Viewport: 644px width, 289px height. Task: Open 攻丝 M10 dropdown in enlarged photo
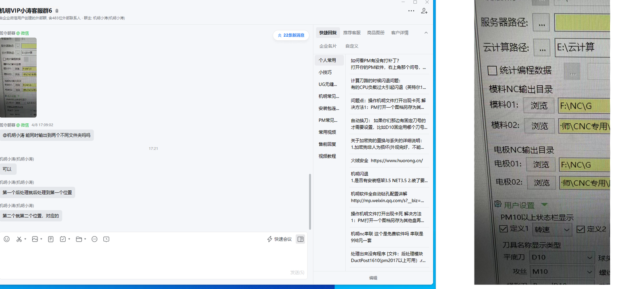pyautogui.click(x=562, y=272)
